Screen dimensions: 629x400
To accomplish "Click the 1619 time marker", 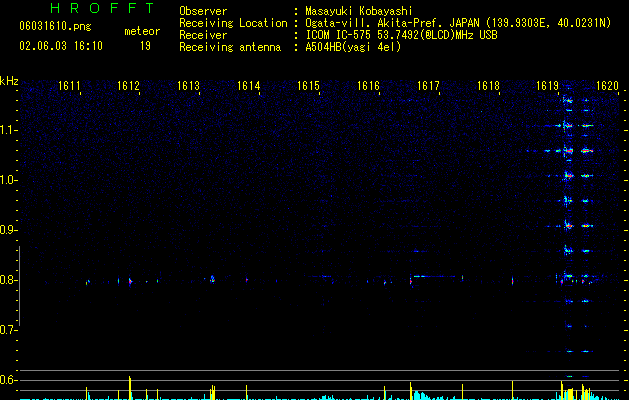I will (x=548, y=86).
